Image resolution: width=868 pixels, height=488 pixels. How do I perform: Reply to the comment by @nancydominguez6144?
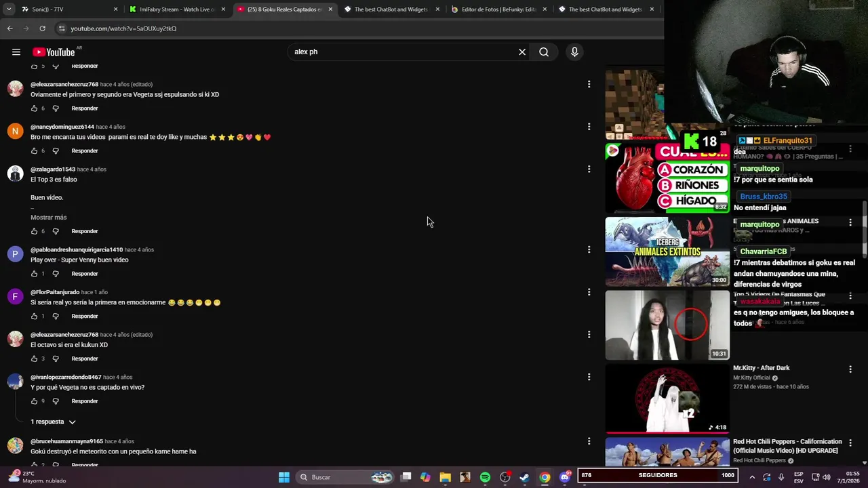85,151
